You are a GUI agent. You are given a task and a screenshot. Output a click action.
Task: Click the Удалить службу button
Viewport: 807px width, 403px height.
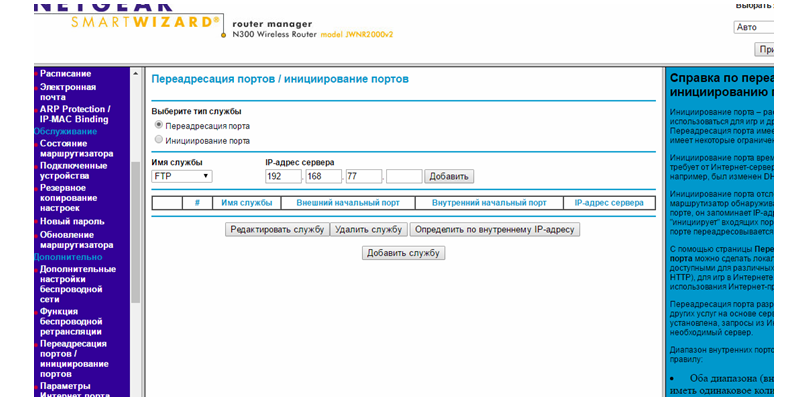point(369,230)
